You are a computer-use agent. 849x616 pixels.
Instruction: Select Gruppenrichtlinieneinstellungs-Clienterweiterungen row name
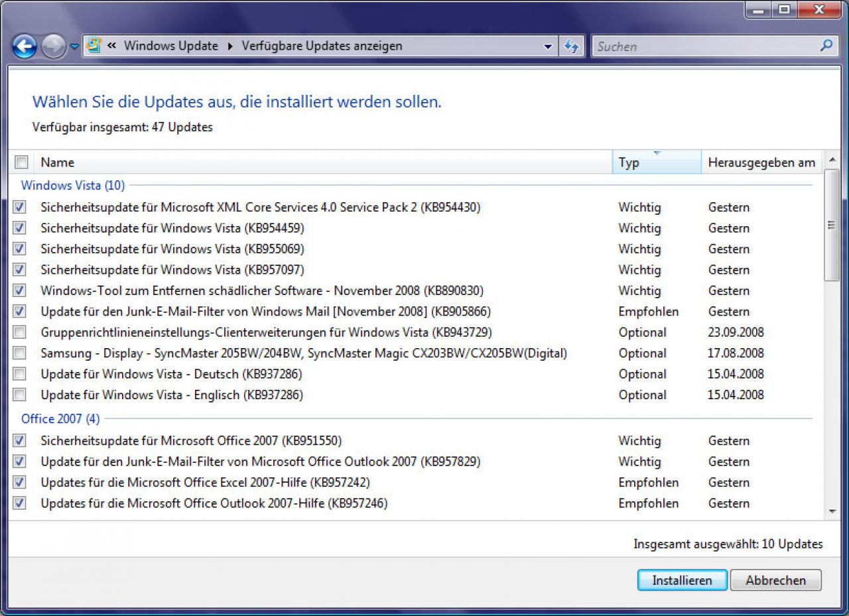(x=266, y=332)
